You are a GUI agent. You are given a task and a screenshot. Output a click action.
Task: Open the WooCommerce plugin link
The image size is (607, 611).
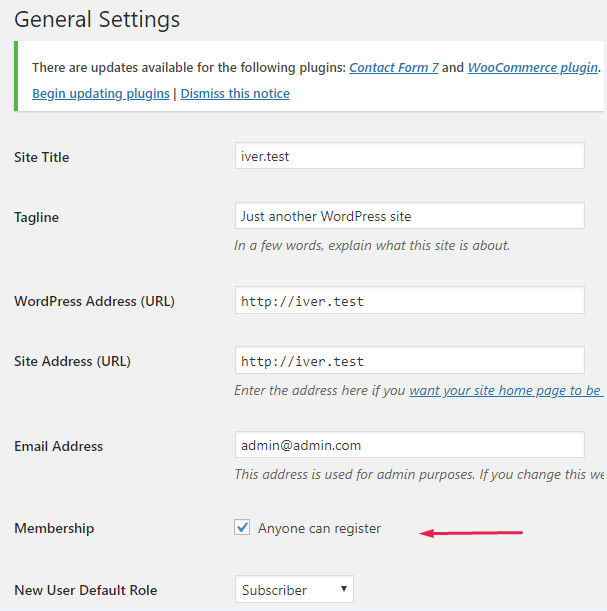point(533,68)
